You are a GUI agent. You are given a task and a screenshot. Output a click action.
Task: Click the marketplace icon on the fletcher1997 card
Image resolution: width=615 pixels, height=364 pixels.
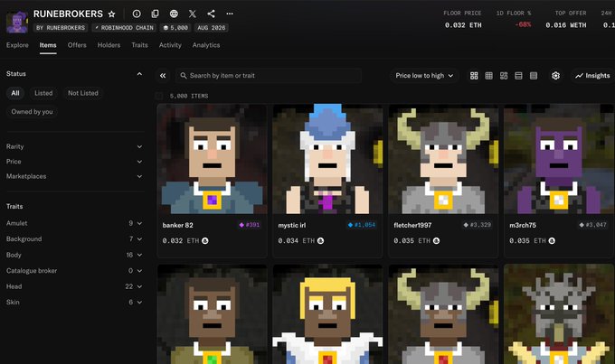[x=436, y=240]
